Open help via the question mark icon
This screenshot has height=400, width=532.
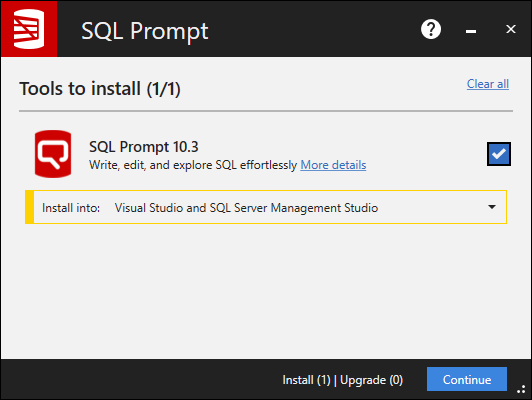(x=431, y=29)
